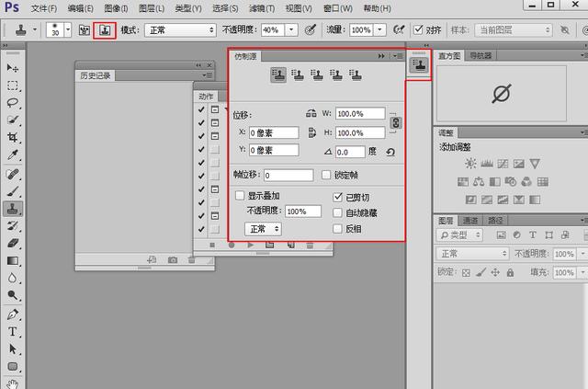The width and height of the screenshot is (588, 389).
Task: Click the 帧位移 input field
Action: (x=288, y=175)
